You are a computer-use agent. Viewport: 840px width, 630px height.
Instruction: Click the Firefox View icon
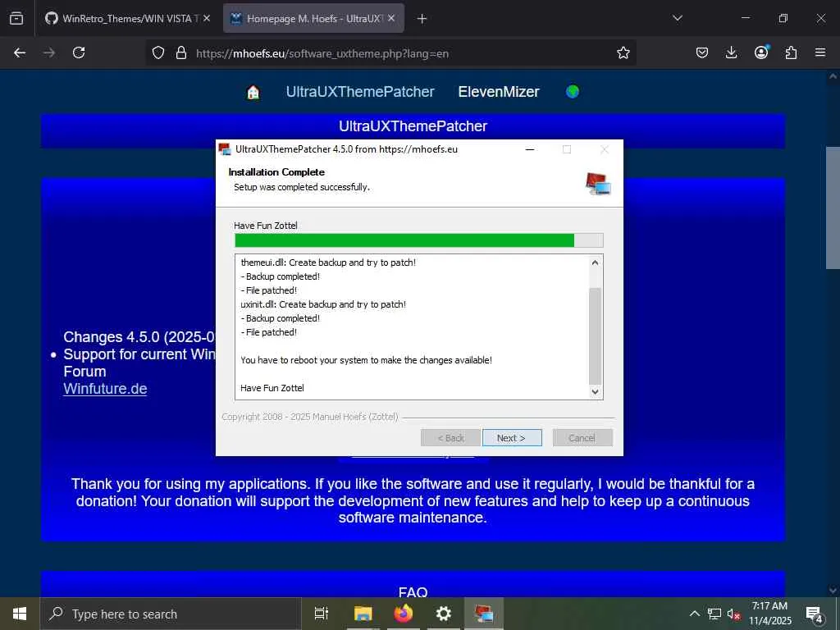pos(16,19)
